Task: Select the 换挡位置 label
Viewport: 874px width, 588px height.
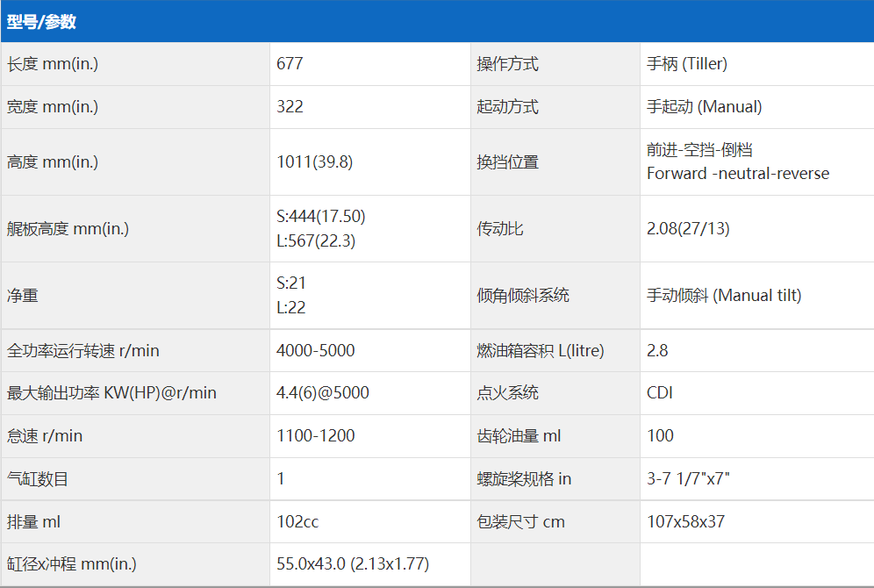Action: tap(508, 162)
